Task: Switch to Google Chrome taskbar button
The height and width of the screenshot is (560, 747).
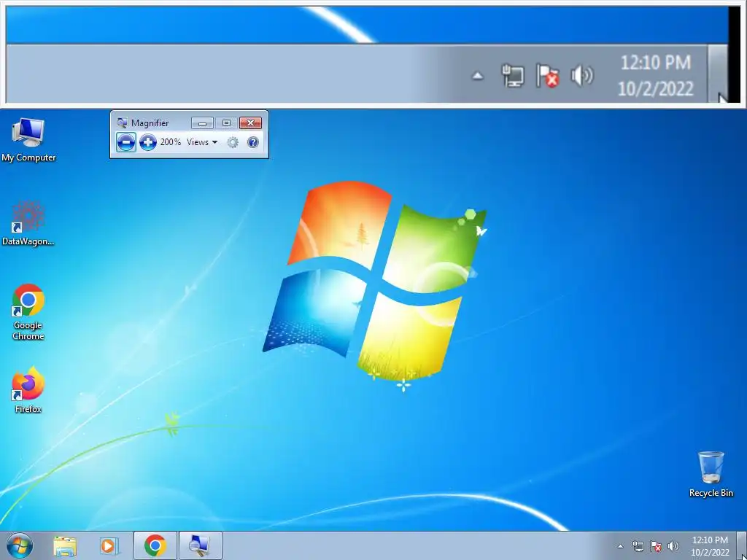Action: [x=155, y=545]
